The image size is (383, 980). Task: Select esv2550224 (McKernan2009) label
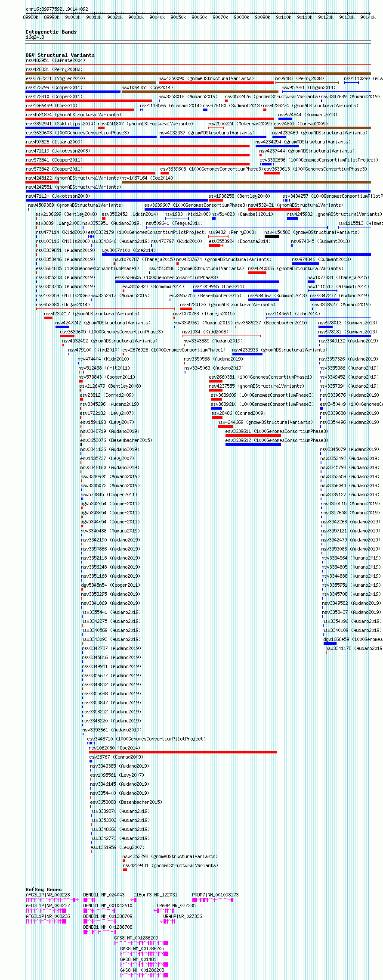click(x=240, y=124)
